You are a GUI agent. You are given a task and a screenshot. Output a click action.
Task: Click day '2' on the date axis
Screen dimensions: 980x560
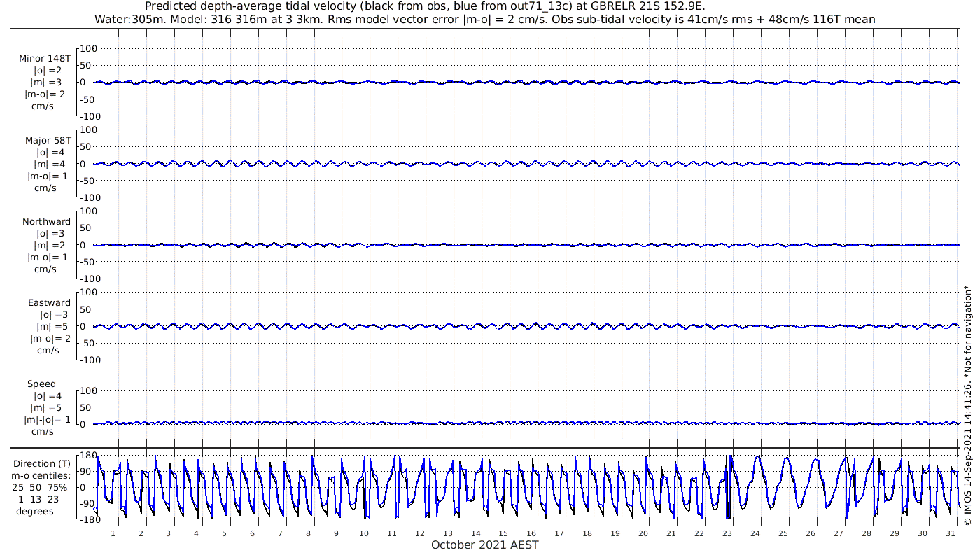tap(141, 533)
